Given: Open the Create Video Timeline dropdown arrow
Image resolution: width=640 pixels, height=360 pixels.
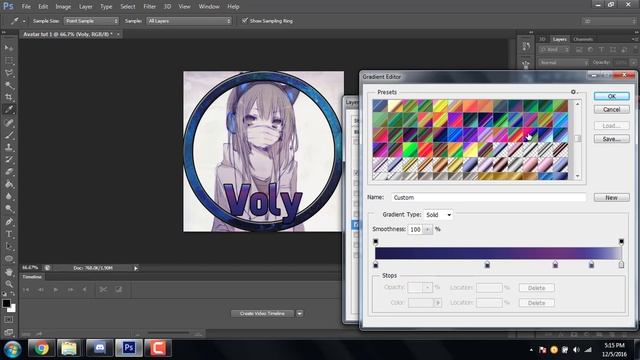Looking at the screenshot, I should coord(300,313).
